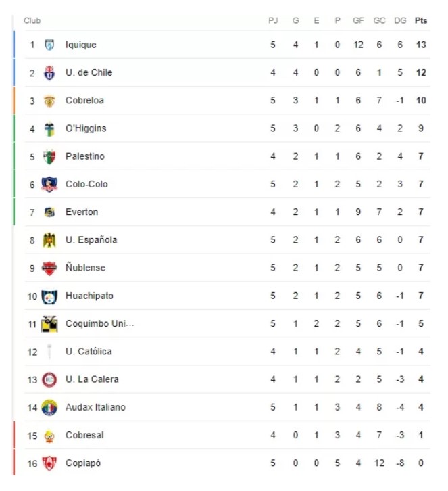Viewport: 448px width, 491px height.
Task: Select the Pts column header
Action: pos(421,21)
